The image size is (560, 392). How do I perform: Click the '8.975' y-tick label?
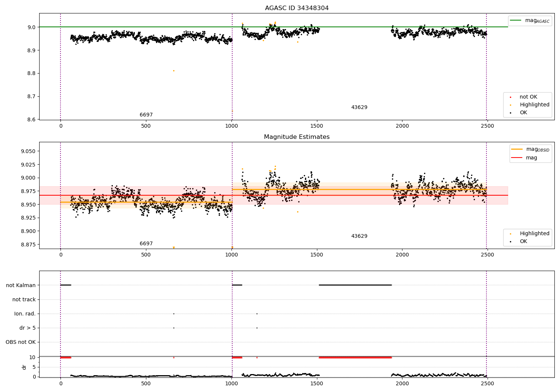[28, 191]
